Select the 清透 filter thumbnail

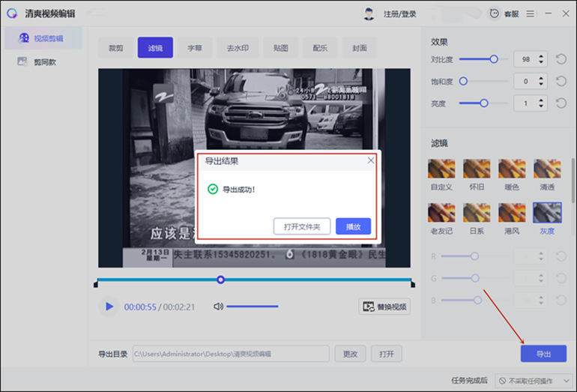click(x=547, y=169)
